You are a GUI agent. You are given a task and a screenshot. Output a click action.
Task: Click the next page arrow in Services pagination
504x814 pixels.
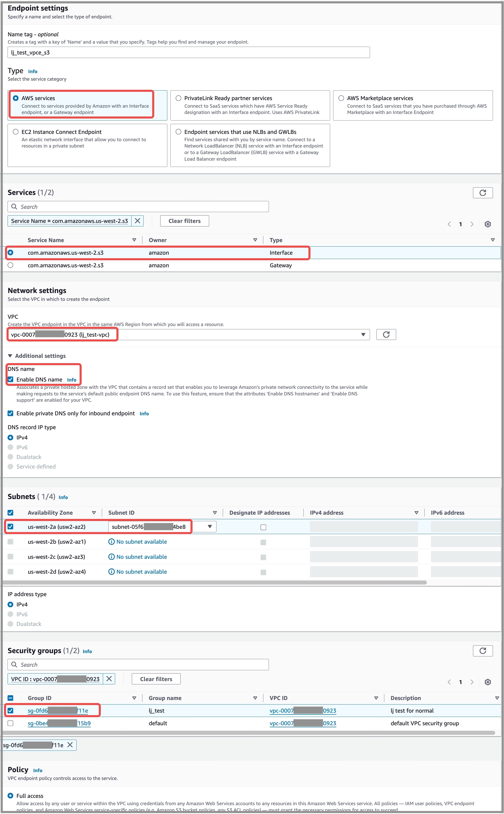(472, 224)
